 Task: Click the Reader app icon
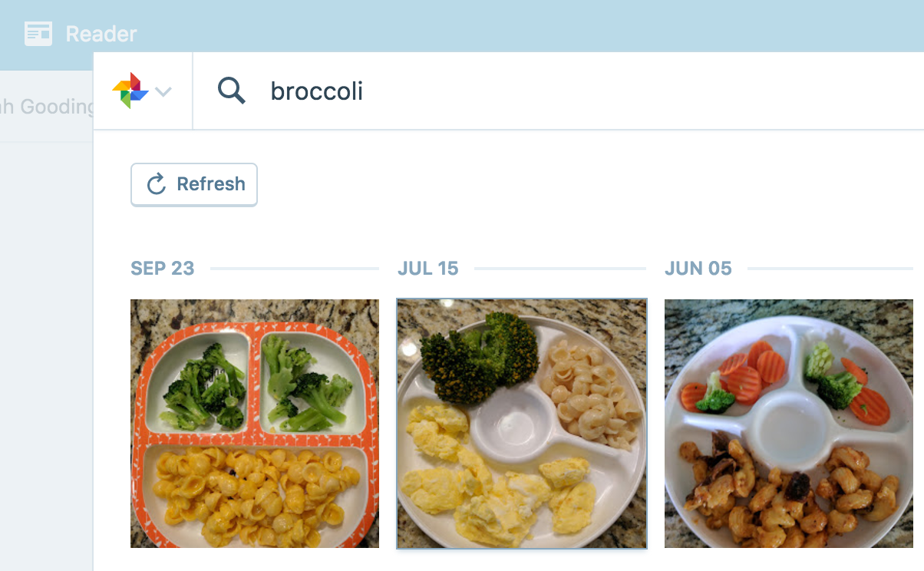pyautogui.click(x=38, y=34)
